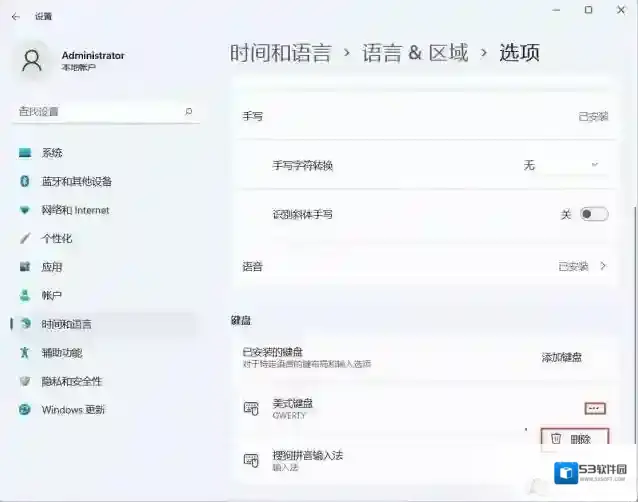Open 系统 settings in sidebar

(x=52, y=153)
